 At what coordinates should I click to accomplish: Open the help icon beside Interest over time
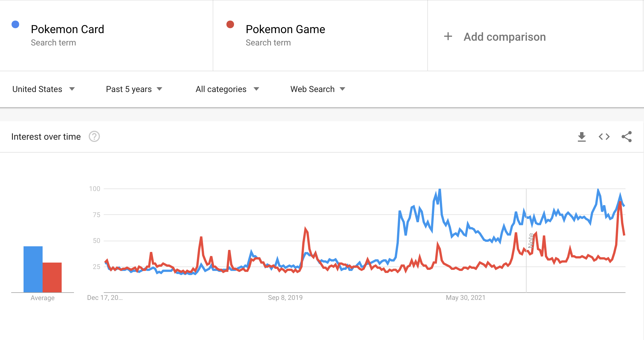94,137
